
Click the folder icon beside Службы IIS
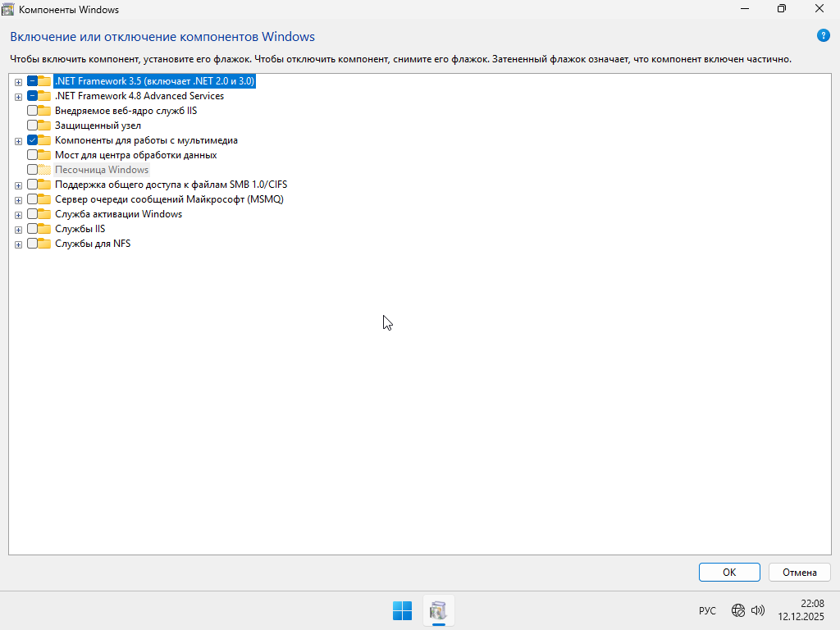tap(45, 229)
